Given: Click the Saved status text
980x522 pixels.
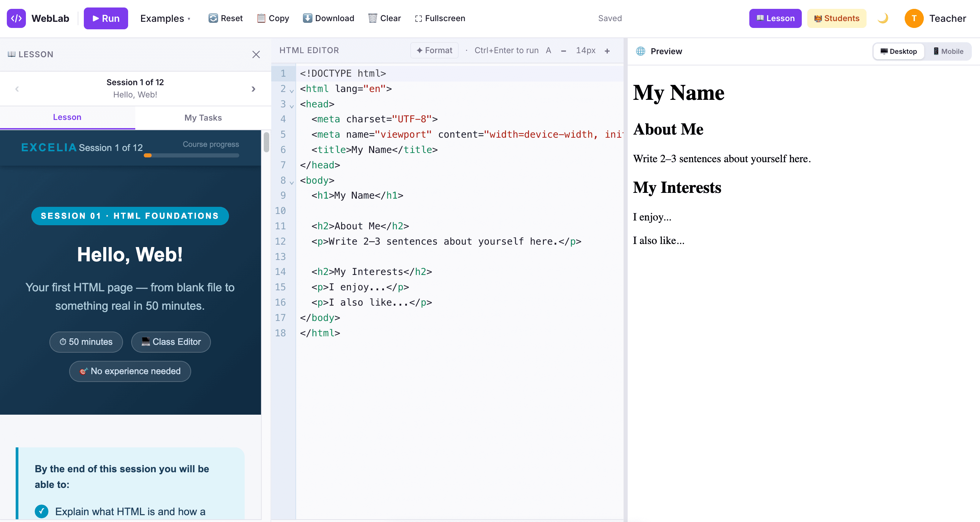Looking at the screenshot, I should [x=610, y=18].
